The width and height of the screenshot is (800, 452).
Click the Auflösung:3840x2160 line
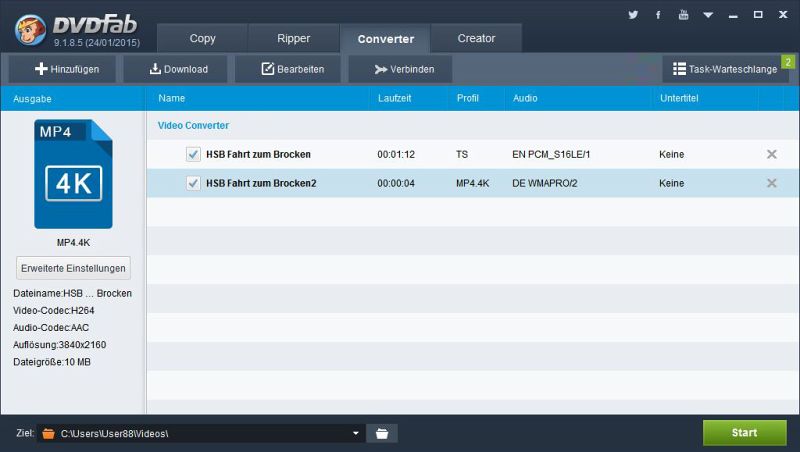(x=60, y=344)
